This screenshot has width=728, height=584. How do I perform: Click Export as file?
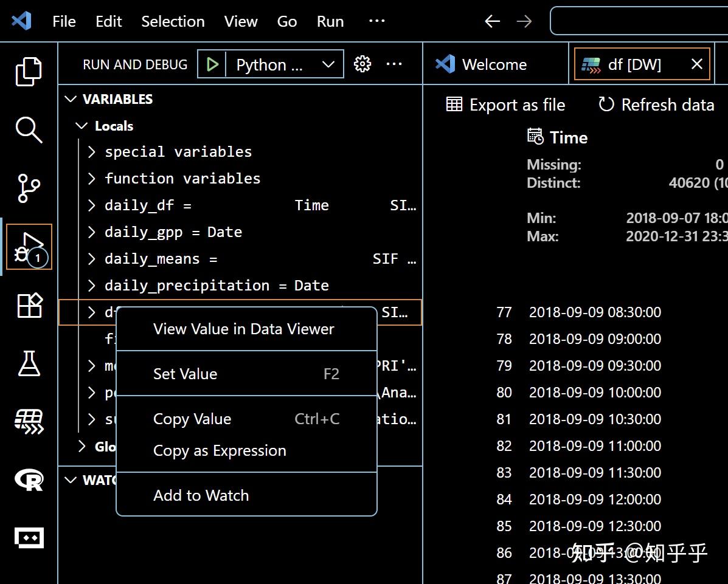505,105
